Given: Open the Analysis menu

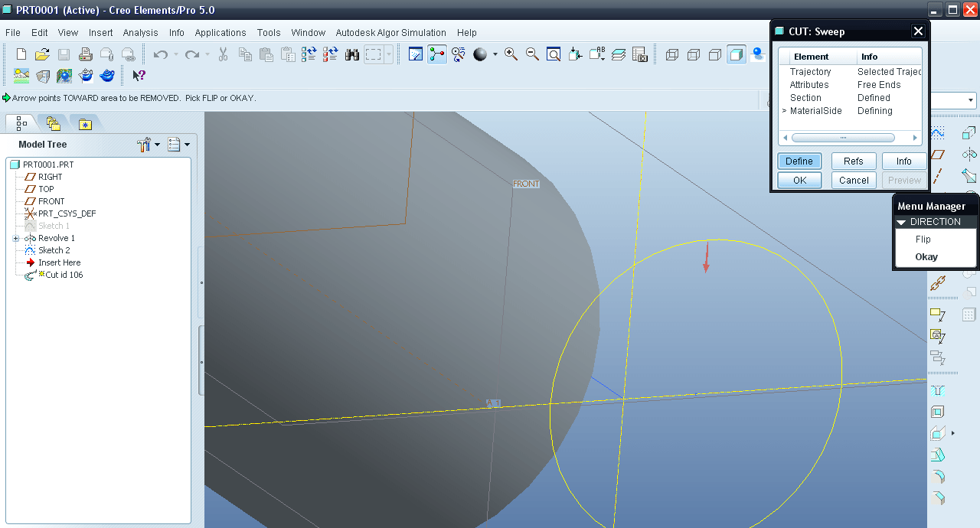Looking at the screenshot, I should (x=140, y=33).
